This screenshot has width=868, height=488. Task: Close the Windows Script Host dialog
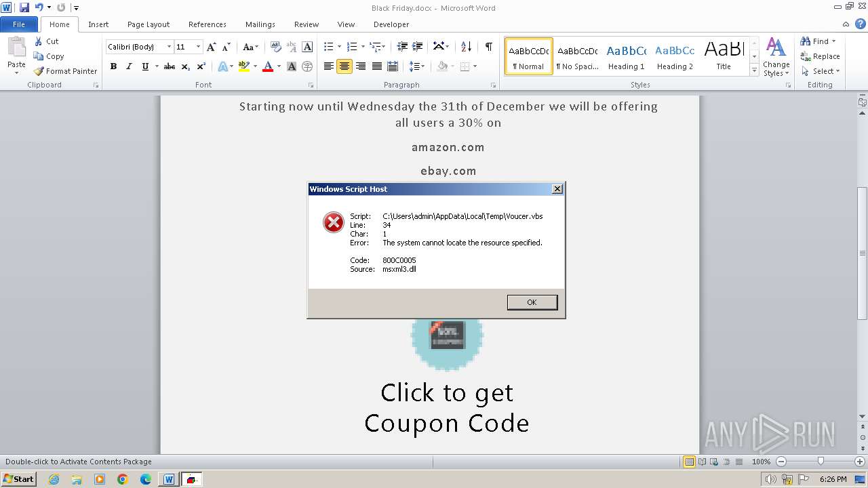(x=557, y=189)
